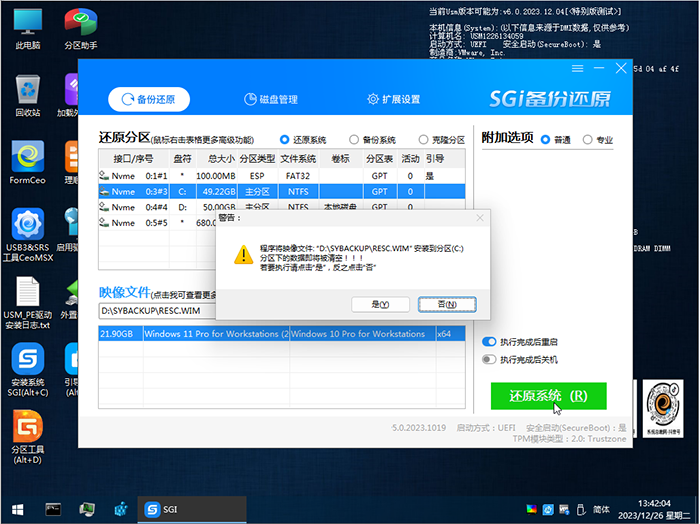Toggle 执行完成后关机 switch

489,359
